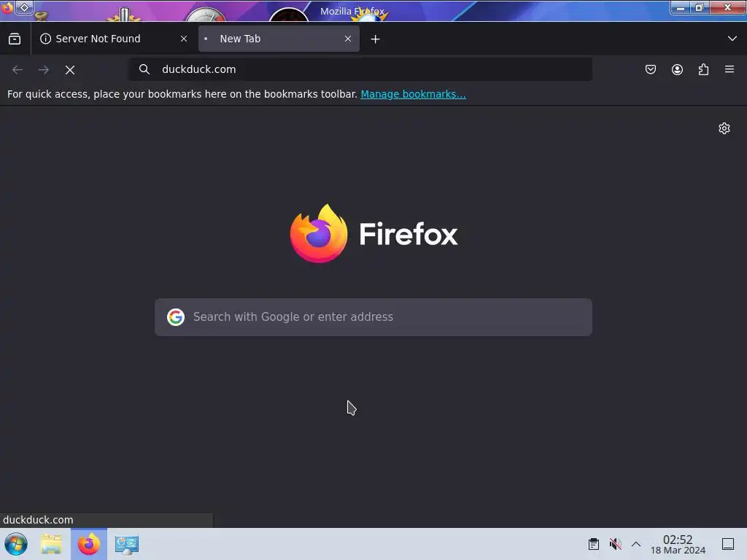The image size is (747, 560).
Task: Open Save to Pocket button
Action: (651, 69)
